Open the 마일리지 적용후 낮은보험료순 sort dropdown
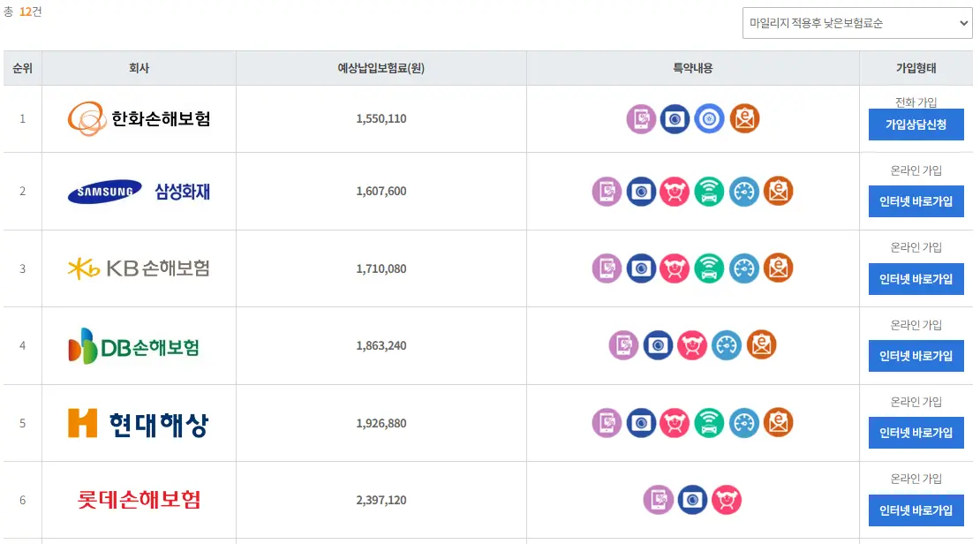The width and height of the screenshot is (980, 544). point(857,23)
